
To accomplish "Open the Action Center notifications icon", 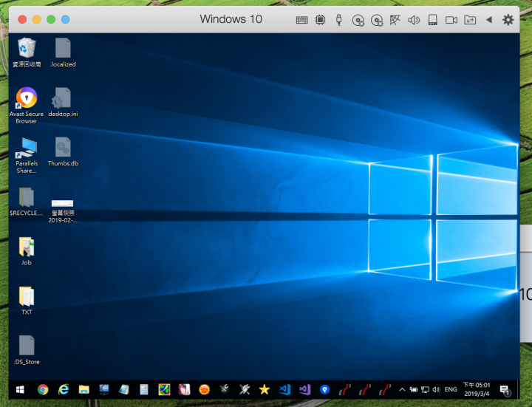I will tap(505, 391).
